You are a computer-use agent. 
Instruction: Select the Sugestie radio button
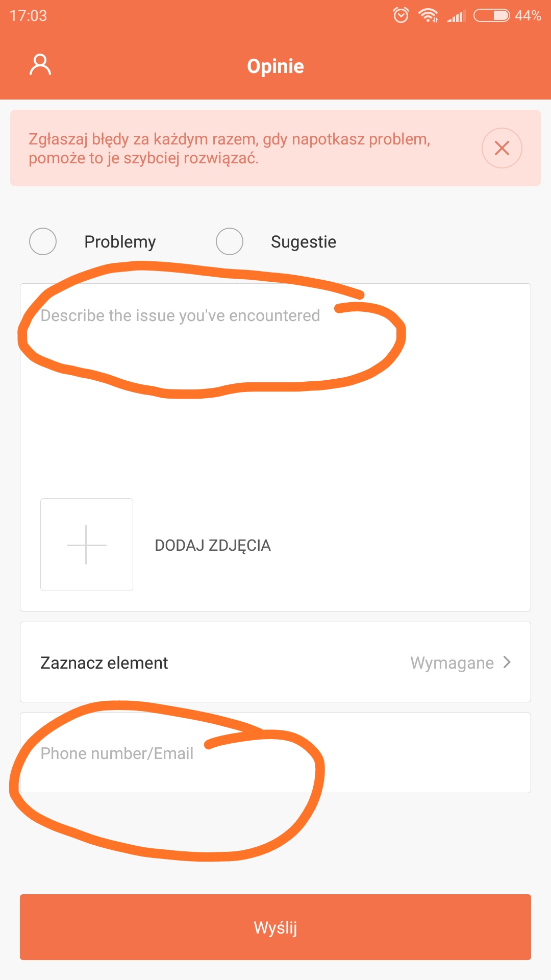pos(230,241)
